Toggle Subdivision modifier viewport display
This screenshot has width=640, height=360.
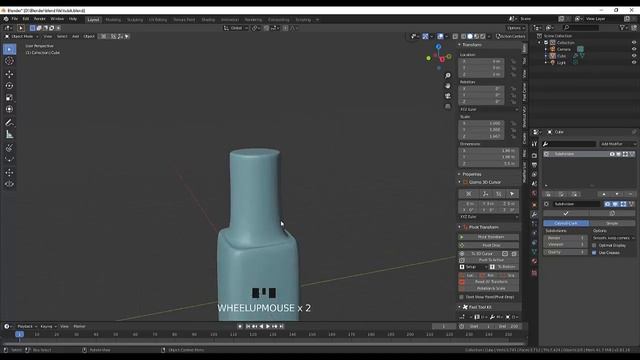pos(615,204)
